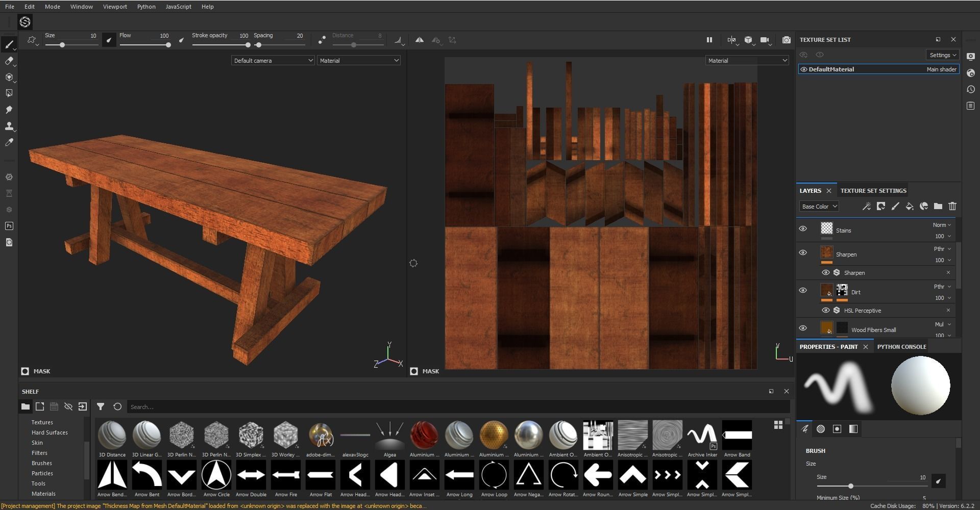Click the Export to Photoshop icon
Image resolution: width=980 pixels, height=510 pixels.
9,226
